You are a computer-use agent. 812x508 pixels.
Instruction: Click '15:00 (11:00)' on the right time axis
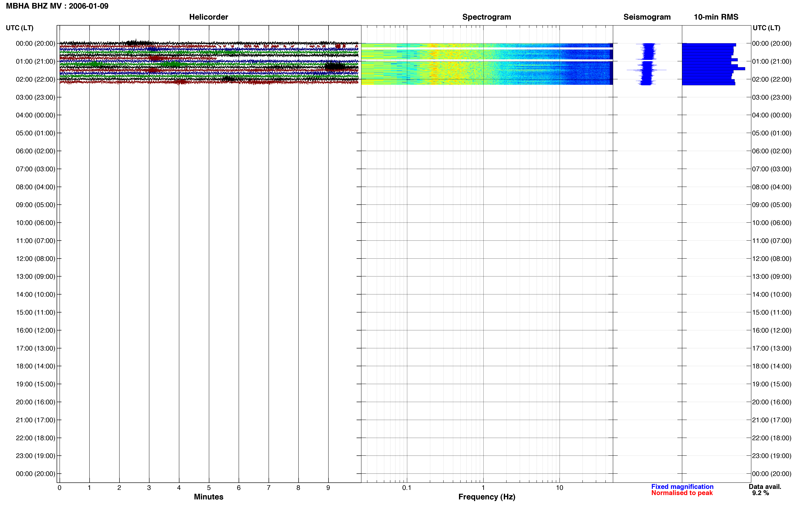tap(772, 313)
